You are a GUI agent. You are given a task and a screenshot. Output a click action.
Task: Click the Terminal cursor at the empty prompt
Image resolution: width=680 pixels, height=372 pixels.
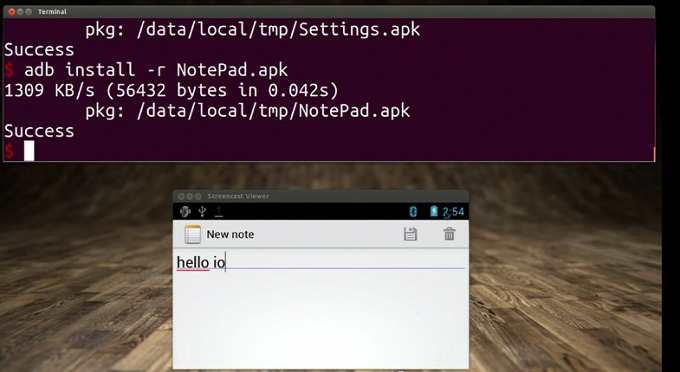[x=29, y=151]
